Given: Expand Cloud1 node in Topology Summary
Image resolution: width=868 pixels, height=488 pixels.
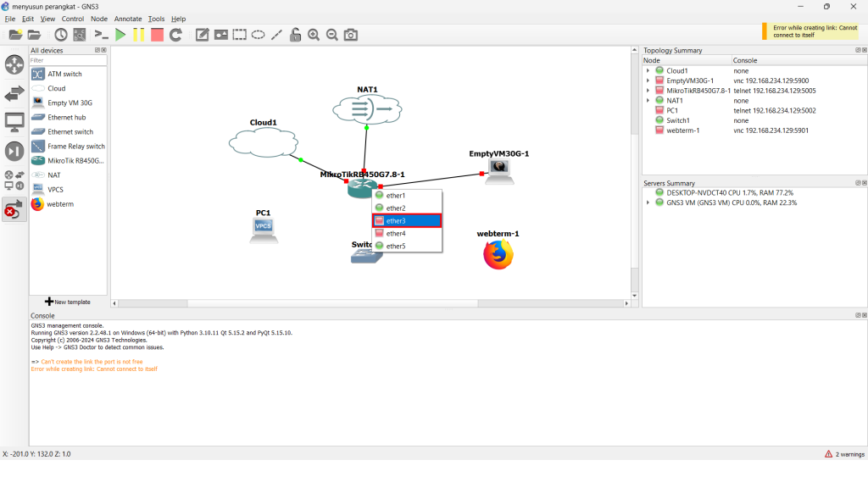Looking at the screenshot, I should pos(648,71).
